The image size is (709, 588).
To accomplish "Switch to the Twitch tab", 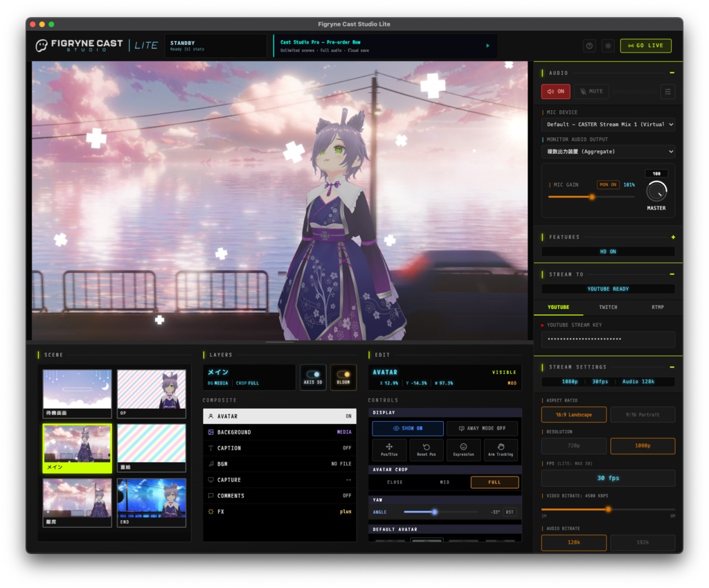I will [608, 307].
